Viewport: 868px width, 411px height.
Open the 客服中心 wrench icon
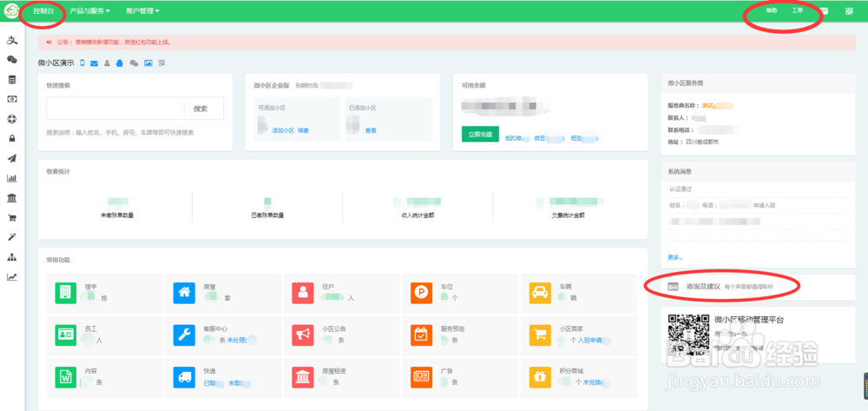pyautogui.click(x=184, y=335)
